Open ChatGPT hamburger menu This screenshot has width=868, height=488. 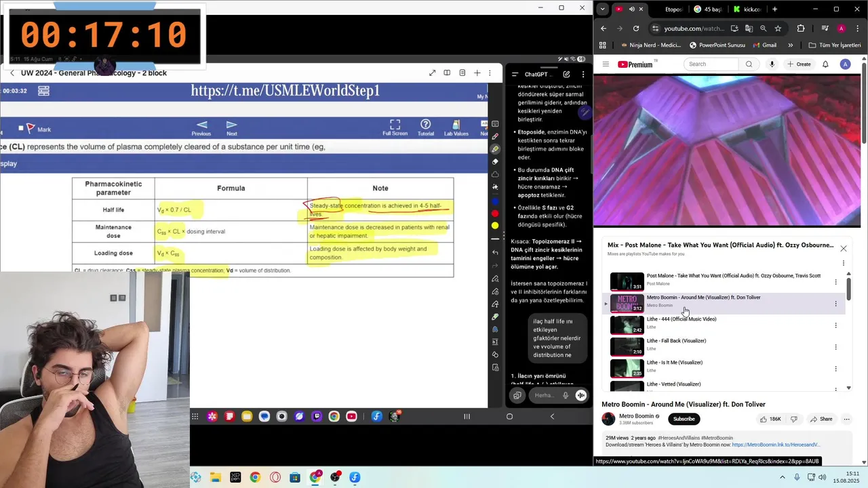tap(515, 74)
